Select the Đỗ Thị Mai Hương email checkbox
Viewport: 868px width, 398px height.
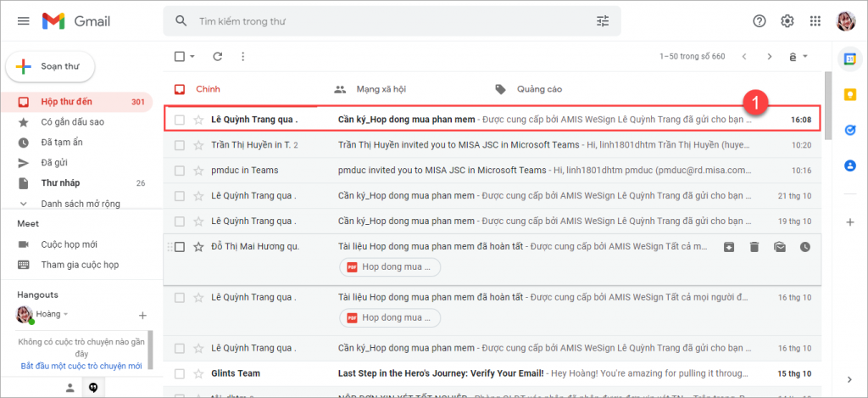pyautogui.click(x=180, y=247)
